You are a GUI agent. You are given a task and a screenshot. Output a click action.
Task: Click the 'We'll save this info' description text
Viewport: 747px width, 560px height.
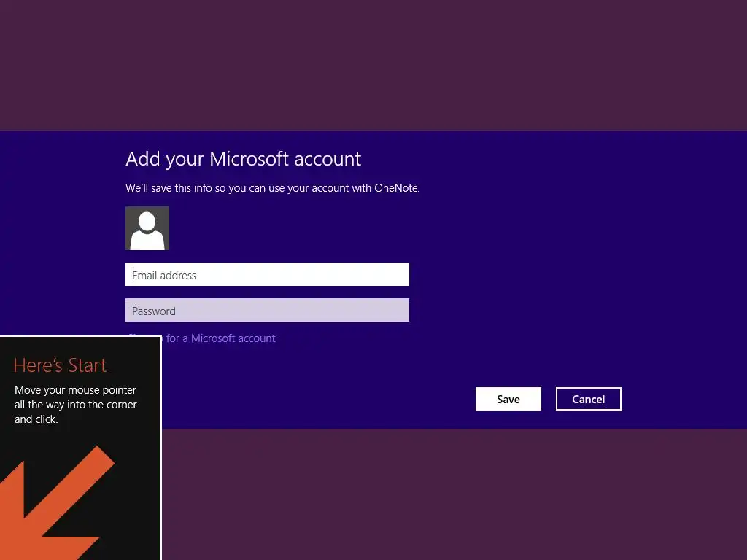click(x=273, y=188)
